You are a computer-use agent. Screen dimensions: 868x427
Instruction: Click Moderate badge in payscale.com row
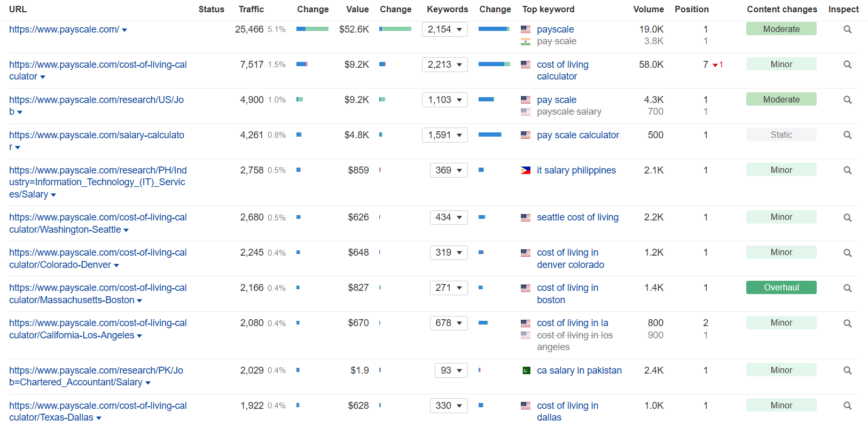pyautogui.click(x=781, y=29)
